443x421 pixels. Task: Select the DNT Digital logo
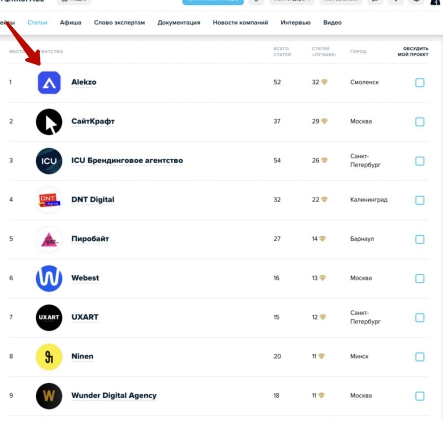[49, 200]
